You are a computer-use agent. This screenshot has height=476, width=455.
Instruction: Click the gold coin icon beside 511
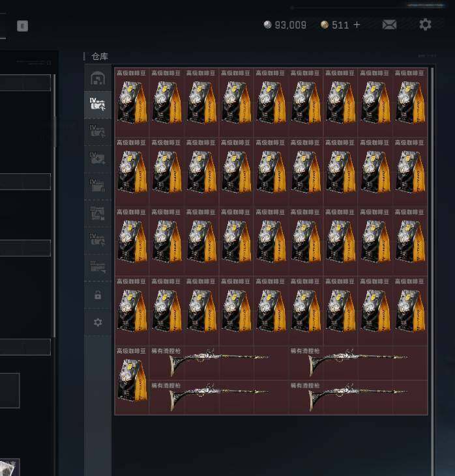(325, 25)
